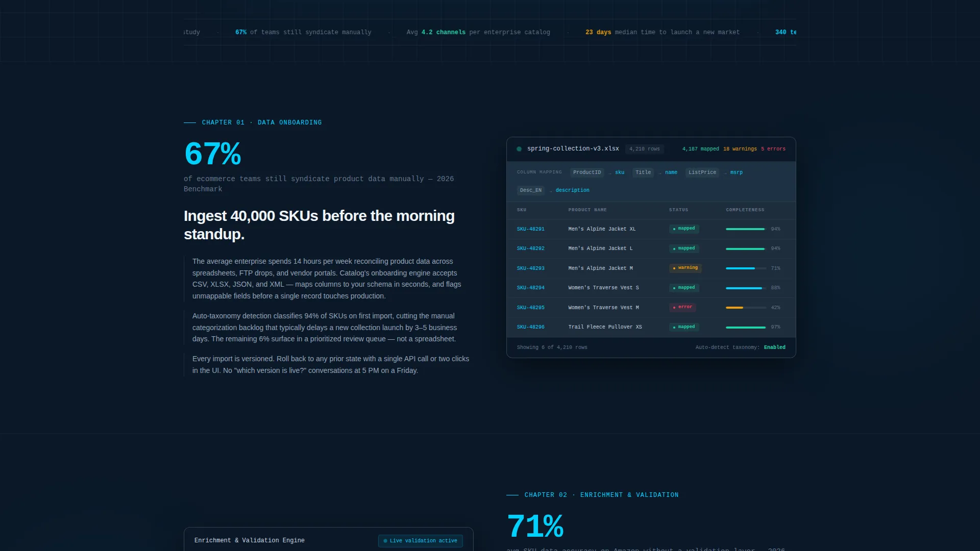Open SKU-48293 link
Image resolution: width=980 pixels, height=551 pixels.
coord(530,268)
